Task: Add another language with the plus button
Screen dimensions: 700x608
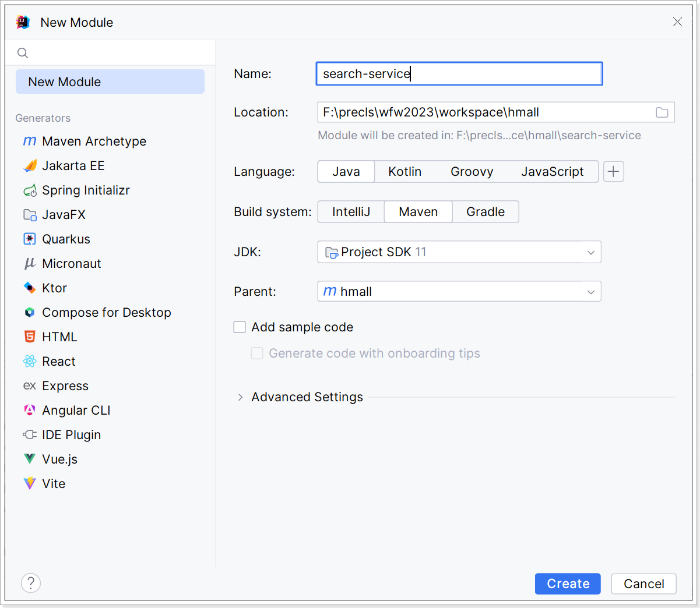Action: point(613,172)
